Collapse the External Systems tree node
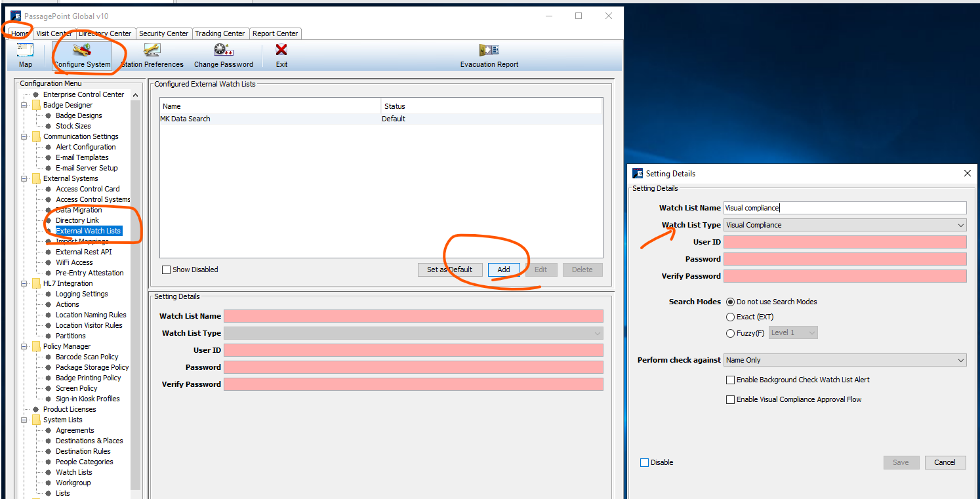Viewport: 980px width, 499px height. coord(24,178)
